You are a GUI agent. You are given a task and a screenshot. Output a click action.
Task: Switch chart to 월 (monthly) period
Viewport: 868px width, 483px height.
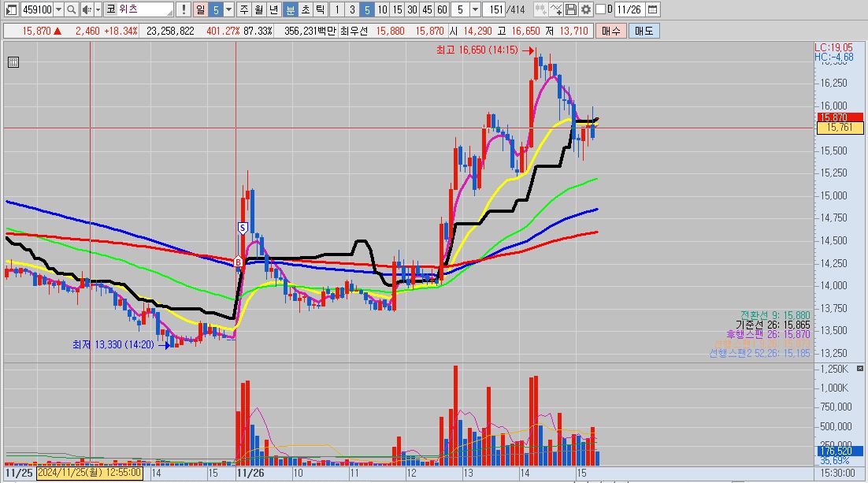(259, 9)
